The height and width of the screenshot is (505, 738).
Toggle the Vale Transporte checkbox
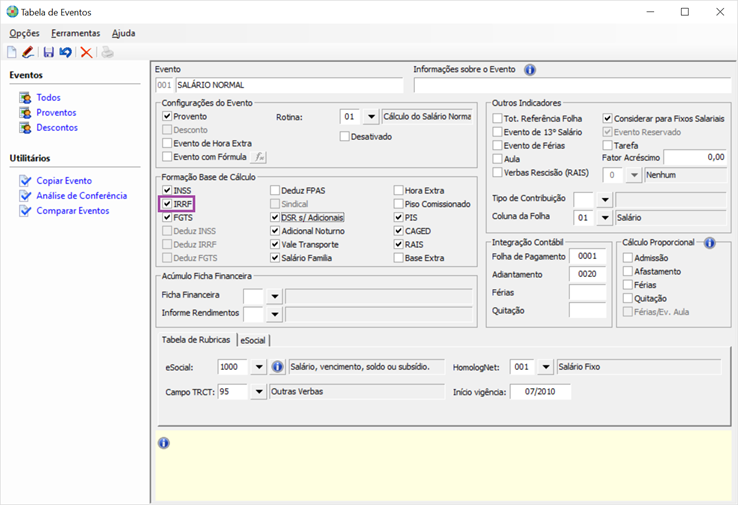click(x=275, y=244)
